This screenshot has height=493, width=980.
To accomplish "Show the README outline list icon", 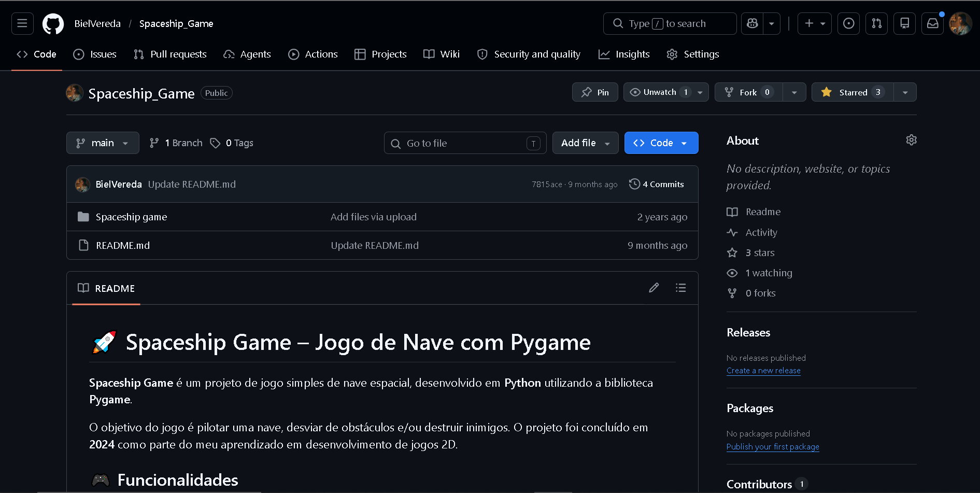I will point(681,288).
